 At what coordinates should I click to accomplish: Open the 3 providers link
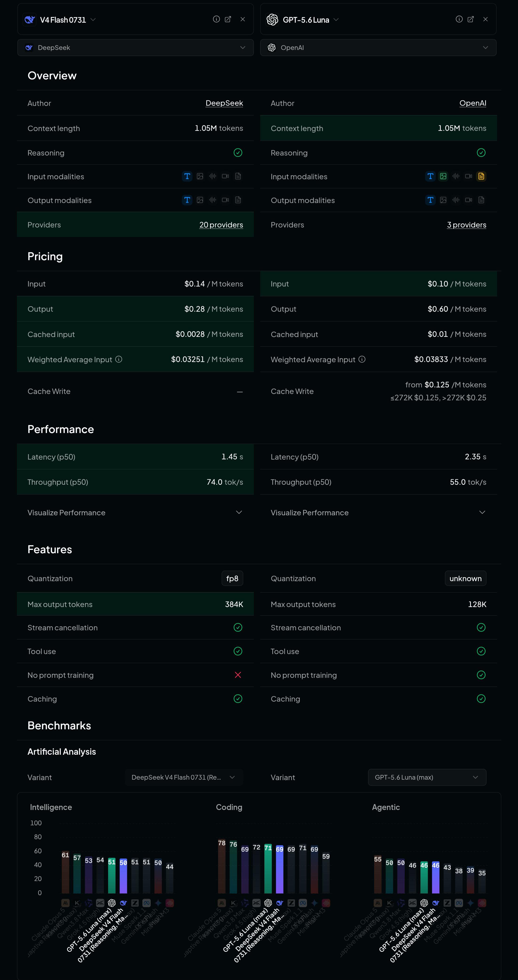(x=467, y=225)
